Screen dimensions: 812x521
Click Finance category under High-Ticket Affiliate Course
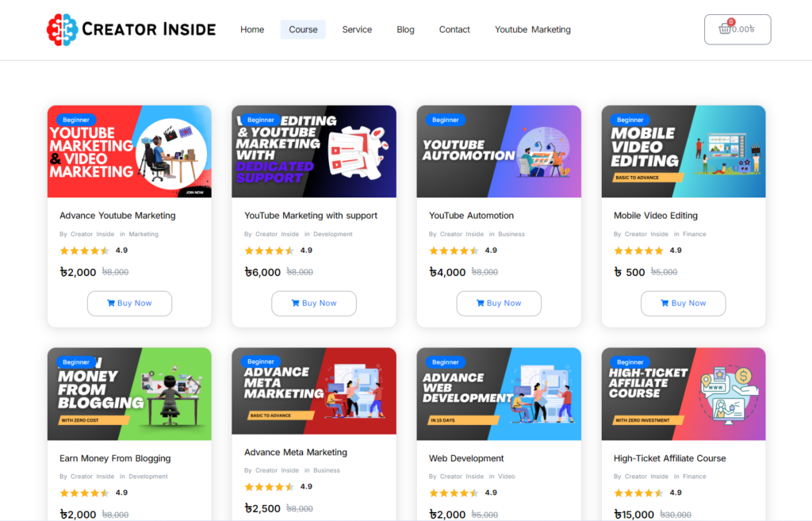(694, 477)
